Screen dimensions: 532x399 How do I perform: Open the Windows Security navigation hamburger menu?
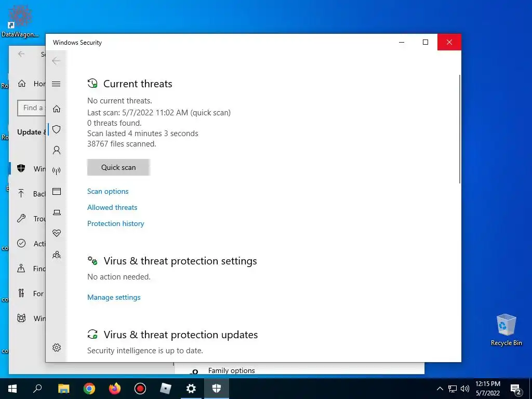pyautogui.click(x=56, y=84)
